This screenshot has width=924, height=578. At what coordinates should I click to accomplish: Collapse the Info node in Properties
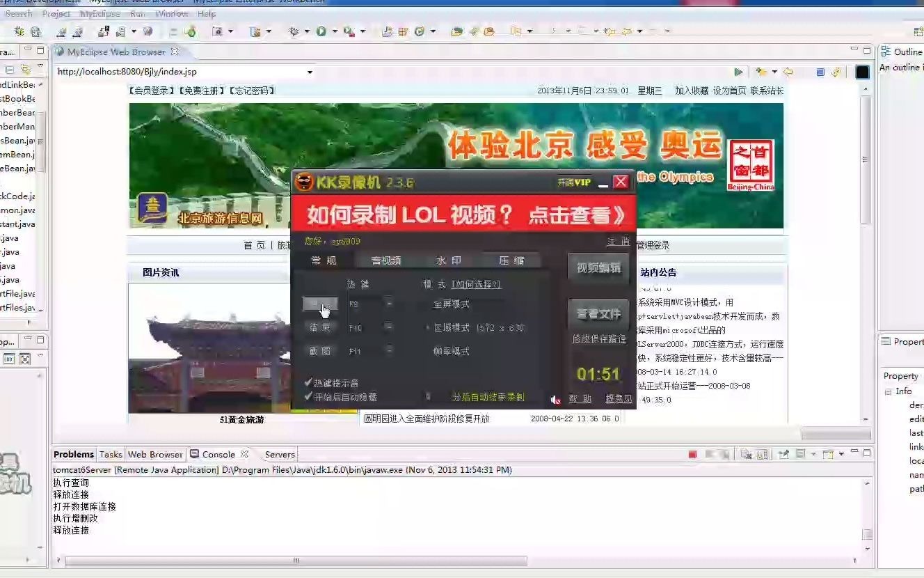pyautogui.click(x=888, y=391)
